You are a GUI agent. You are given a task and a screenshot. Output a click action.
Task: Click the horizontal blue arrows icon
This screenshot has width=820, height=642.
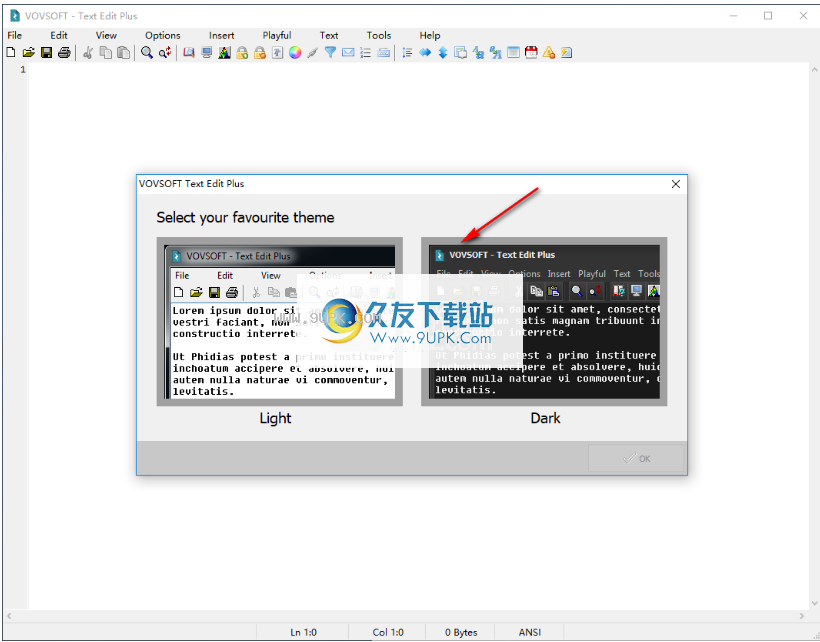click(425, 52)
